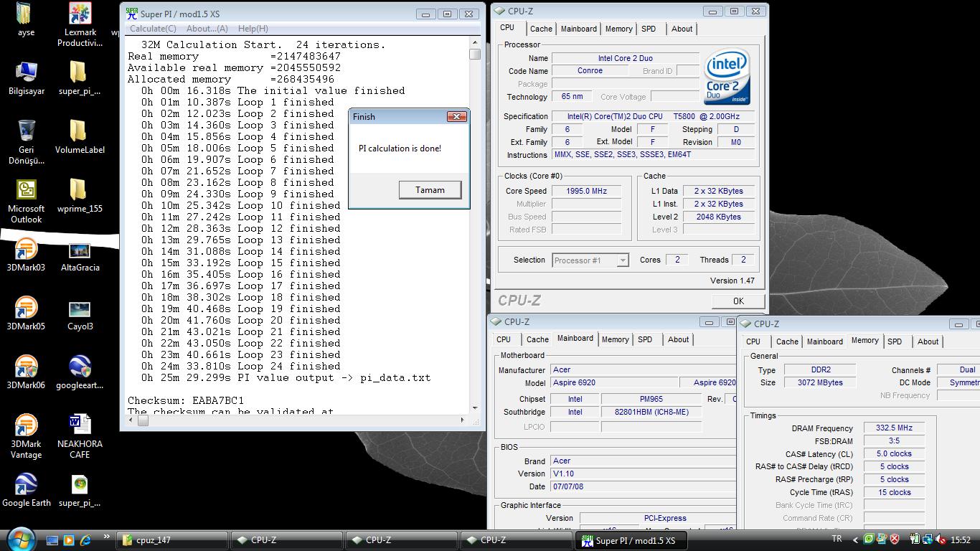Click the BIOS date 07/07/08 field
The height and width of the screenshot is (551, 980).
coord(644,487)
